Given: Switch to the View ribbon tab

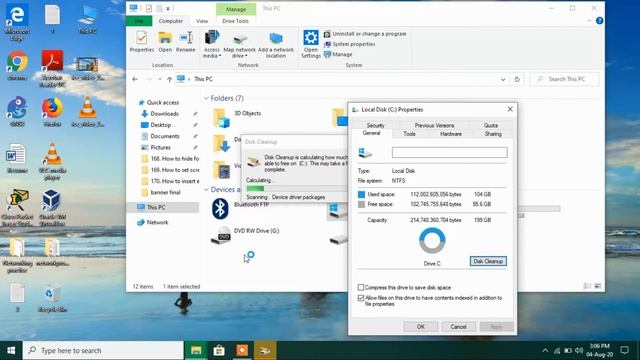Looking at the screenshot, I should pyautogui.click(x=202, y=21).
